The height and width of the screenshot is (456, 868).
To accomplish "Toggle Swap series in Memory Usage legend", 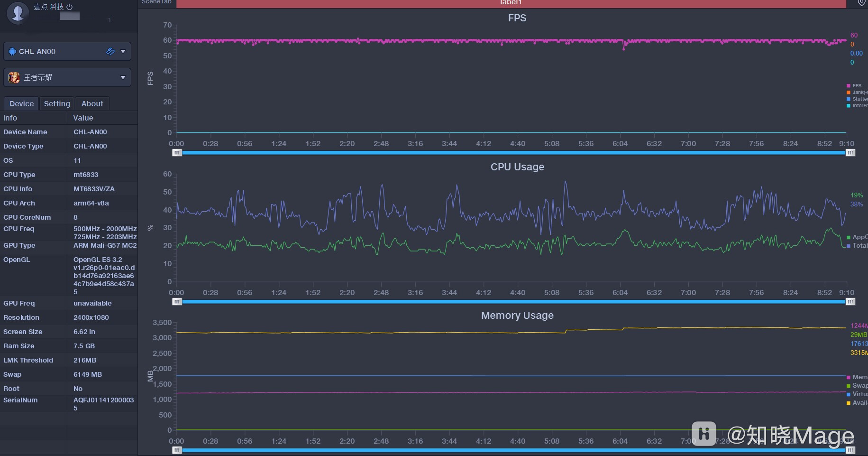I will click(857, 386).
